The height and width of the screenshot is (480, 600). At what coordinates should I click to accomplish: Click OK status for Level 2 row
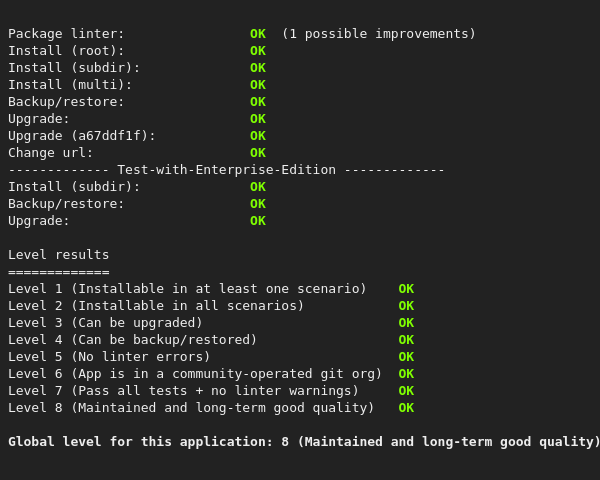tap(406, 306)
